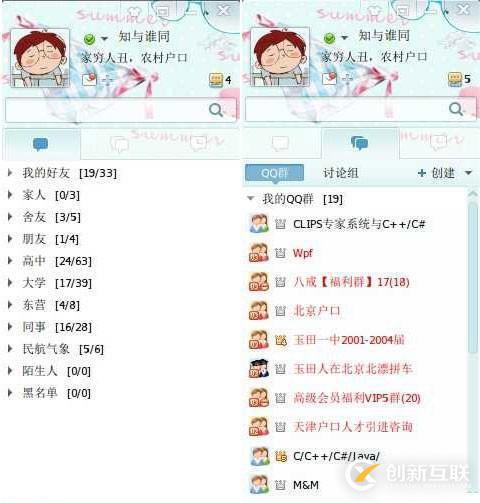Open the Wpf group avatar icon
480x503 pixels.
[x=259, y=253]
